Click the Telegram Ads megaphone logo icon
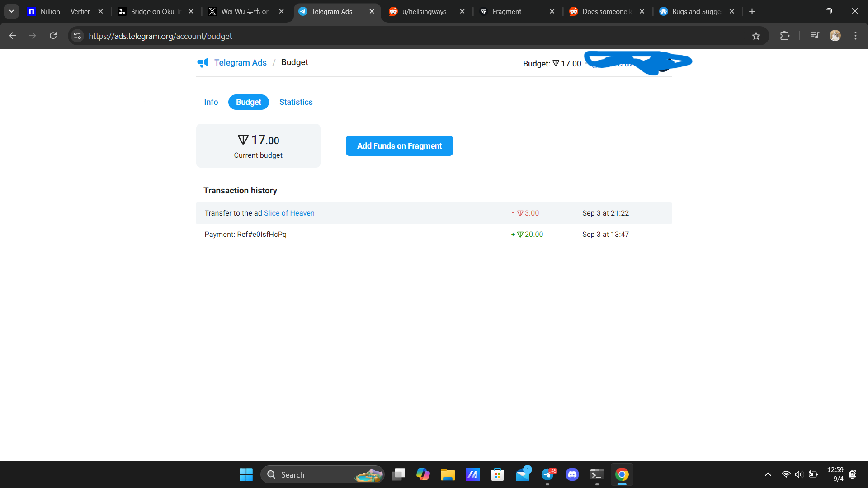 (x=203, y=63)
